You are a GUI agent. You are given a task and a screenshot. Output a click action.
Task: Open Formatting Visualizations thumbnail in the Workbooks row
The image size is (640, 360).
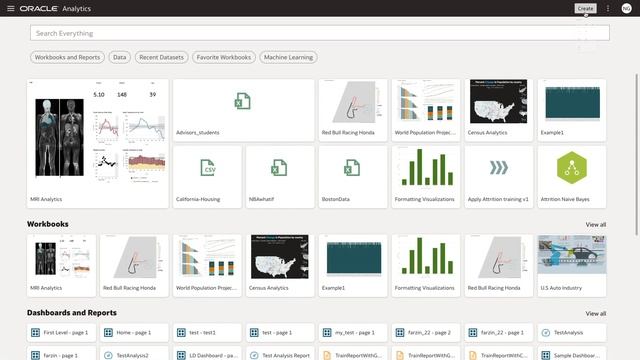[x=426, y=265]
